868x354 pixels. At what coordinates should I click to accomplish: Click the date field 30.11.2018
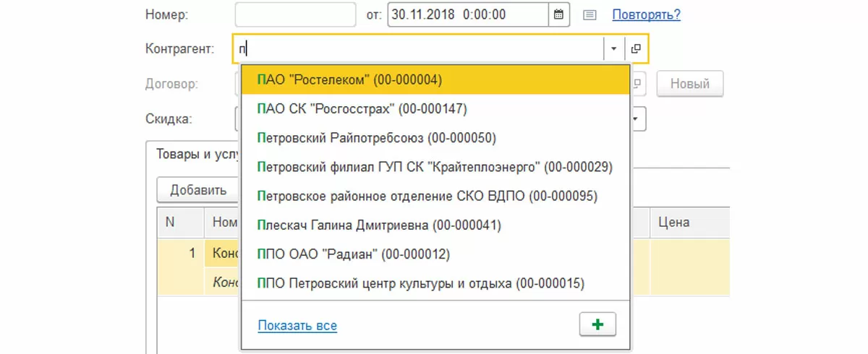(x=468, y=14)
